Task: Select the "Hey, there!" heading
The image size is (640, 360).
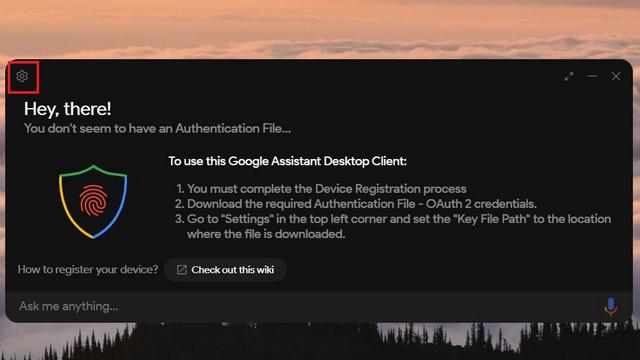Action: coord(67,109)
